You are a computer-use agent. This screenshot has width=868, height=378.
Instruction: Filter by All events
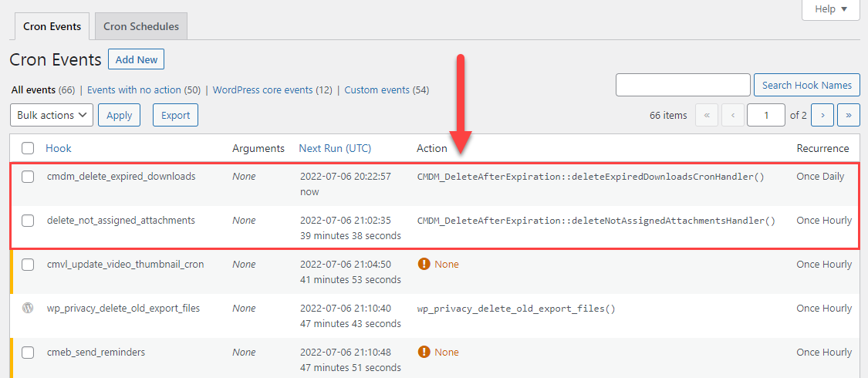tap(33, 89)
